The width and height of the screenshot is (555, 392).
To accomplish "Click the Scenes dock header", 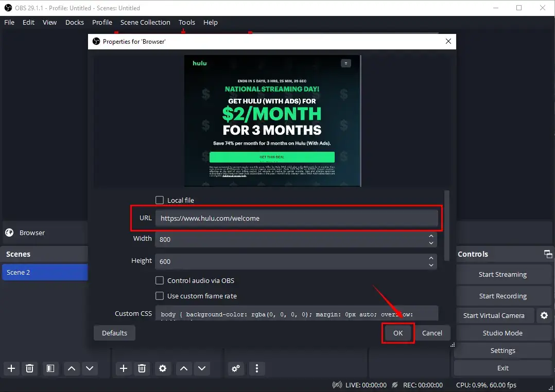I will (x=45, y=254).
